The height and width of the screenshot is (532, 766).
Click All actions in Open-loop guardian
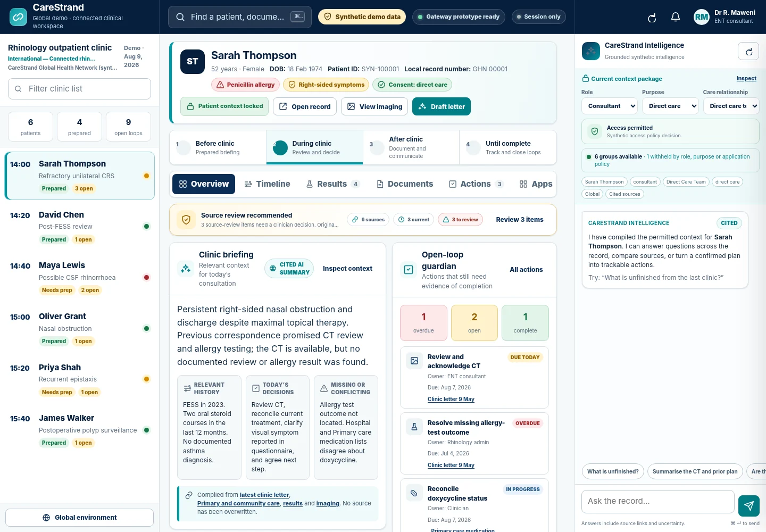pos(526,270)
